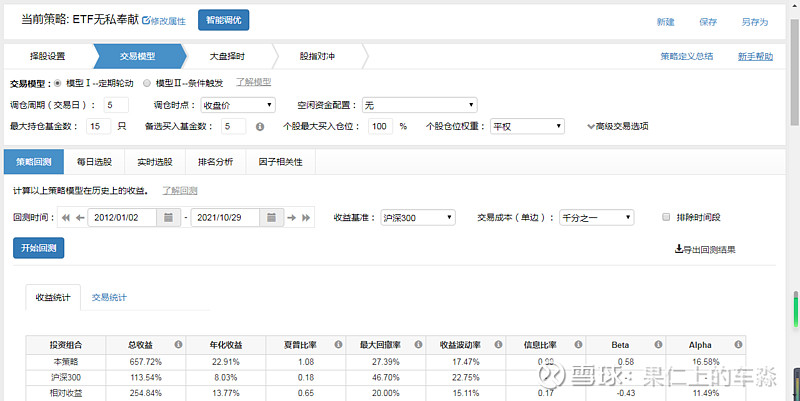
Task: Switch to the 收益统计 sub-tab
Action: 53,297
